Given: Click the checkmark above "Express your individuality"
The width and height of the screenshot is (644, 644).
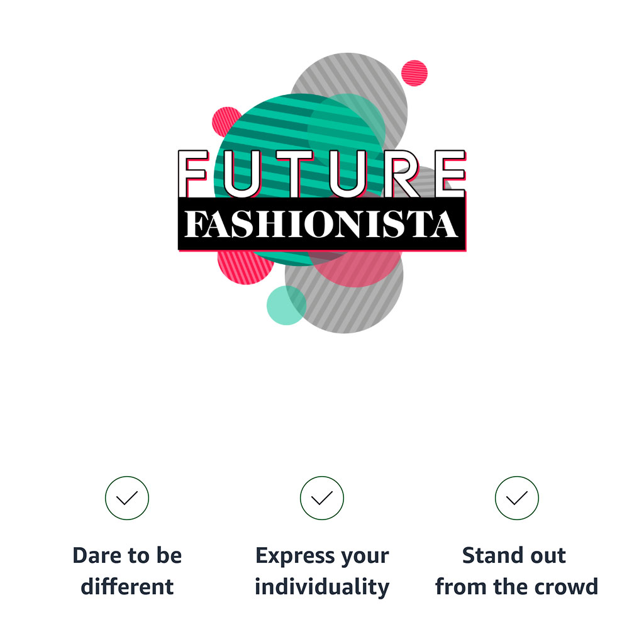Looking at the screenshot, I should (322, 498).
